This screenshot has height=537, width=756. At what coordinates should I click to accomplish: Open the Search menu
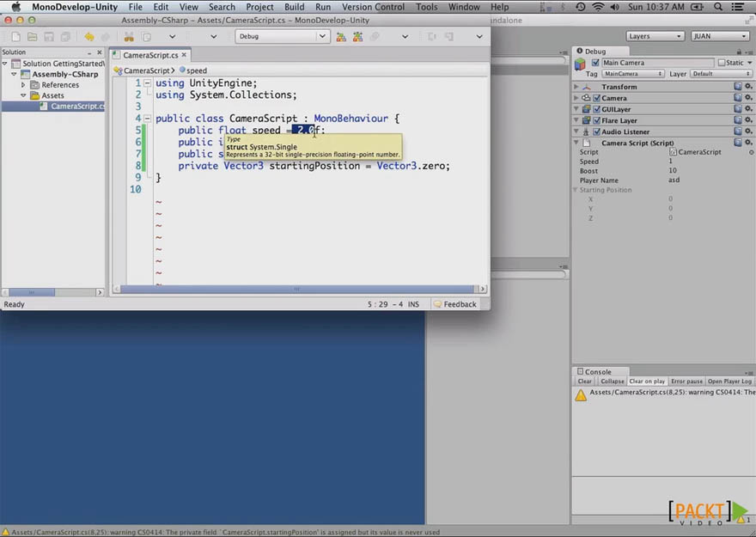pos(222,7)
